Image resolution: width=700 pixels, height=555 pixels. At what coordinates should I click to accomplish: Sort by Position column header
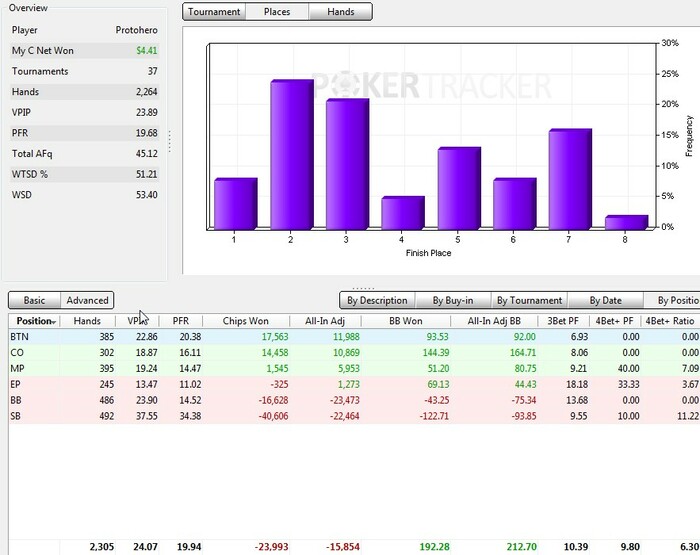tap(34, 321)
